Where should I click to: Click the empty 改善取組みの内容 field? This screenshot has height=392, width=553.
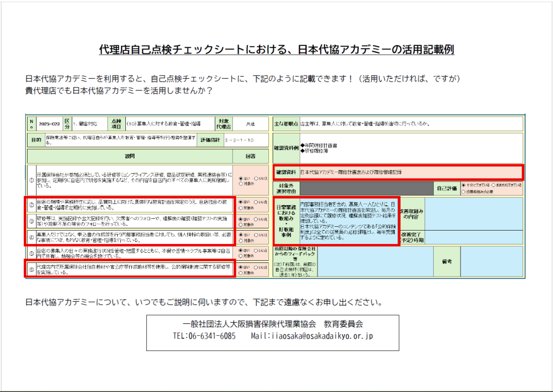point(474,214)
